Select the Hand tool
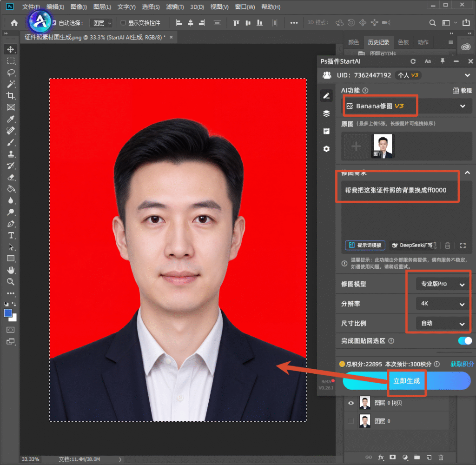This screenshot has width=476, height=465. (x=11, y=270)
